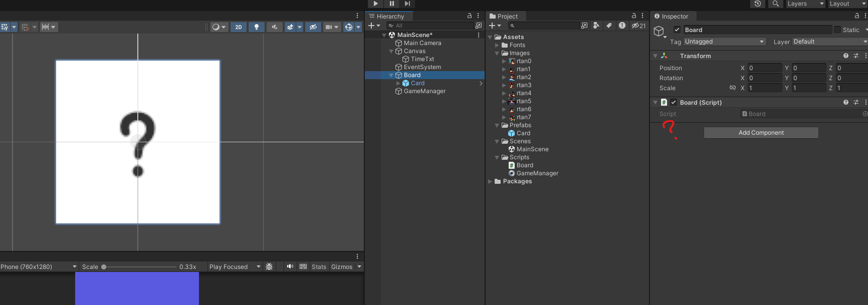Screen dimensions: 868x305
Task: Collapse the Images folder
Action: (x=497, y=53)
